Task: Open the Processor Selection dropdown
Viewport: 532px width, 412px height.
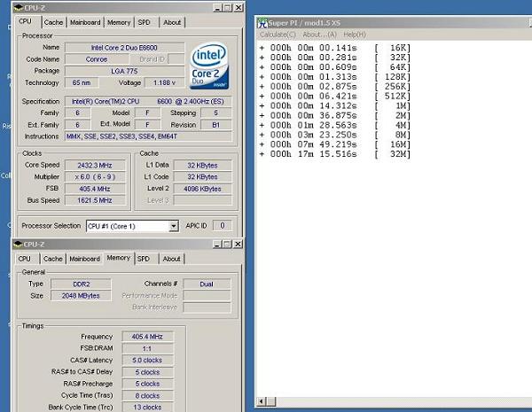Action: (173, 226)
